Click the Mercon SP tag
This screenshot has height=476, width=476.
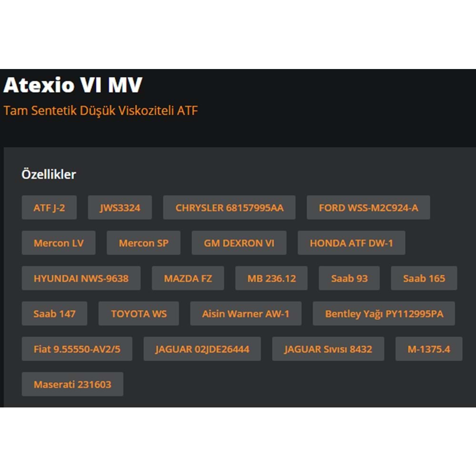(144, 243)
